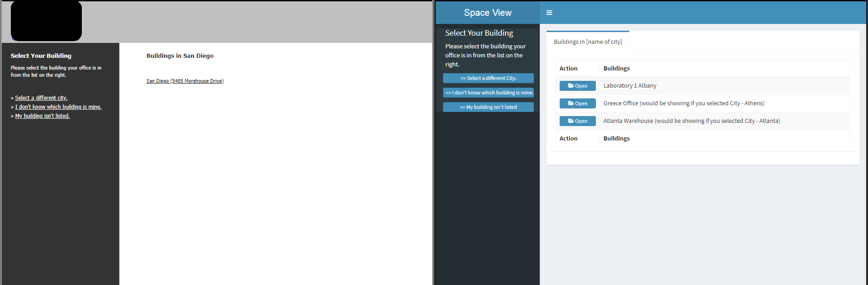The image size is (868, 285).
Task: Open the Greece Office building
Action: 577,103
